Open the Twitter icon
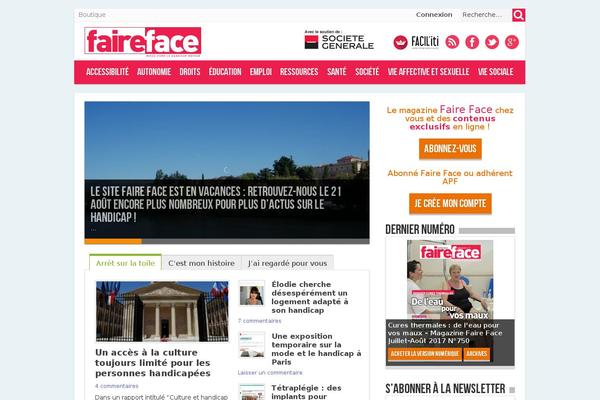600x400 pixels. point(492,42)
